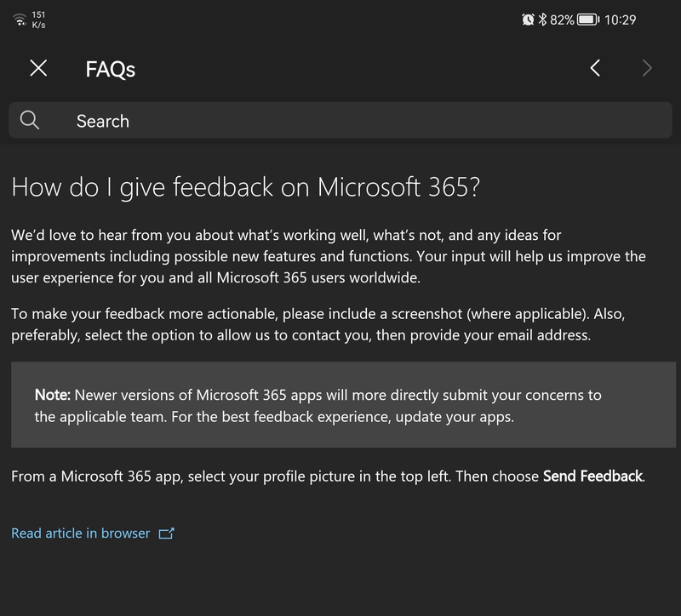The height and width of the screenshot is (616, 681).
Task: Click the bold Send Feedback text
Action: coord(592,476)
